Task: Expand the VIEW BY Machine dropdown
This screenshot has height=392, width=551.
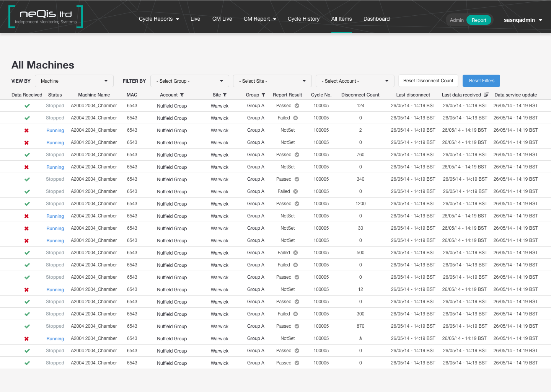Action: [74, 81]
